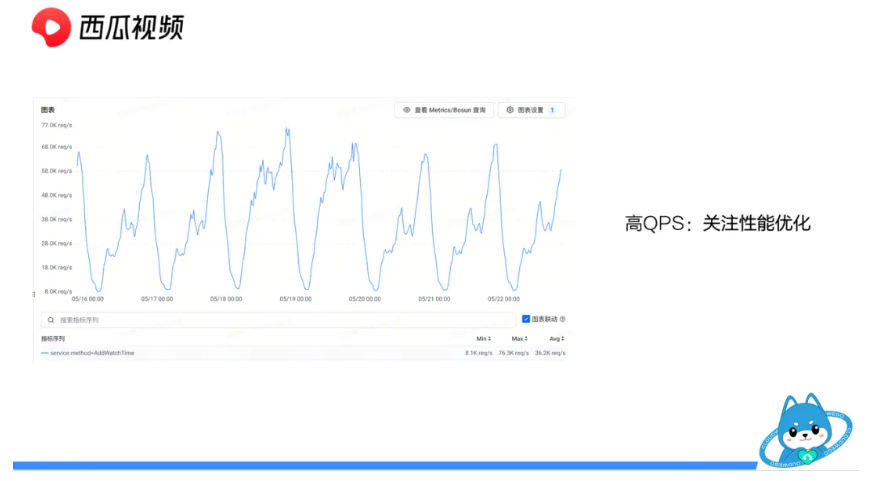The width and height of the screenshot is (870, 481).
Task: Click the 76.3K req/s Max value
Action: pos(513,353)
